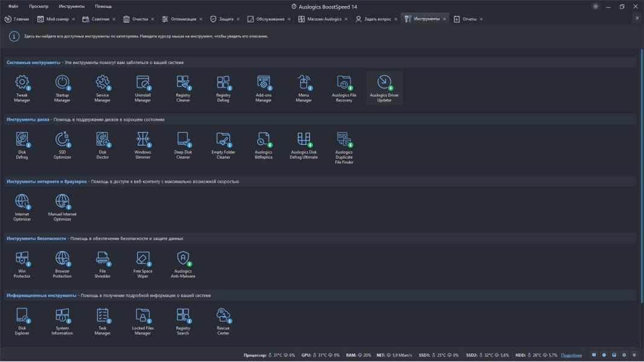Open Rescue Center
The width and height of the screenshot is (644, 362).
pyautogui.click(x=223, y=321)
